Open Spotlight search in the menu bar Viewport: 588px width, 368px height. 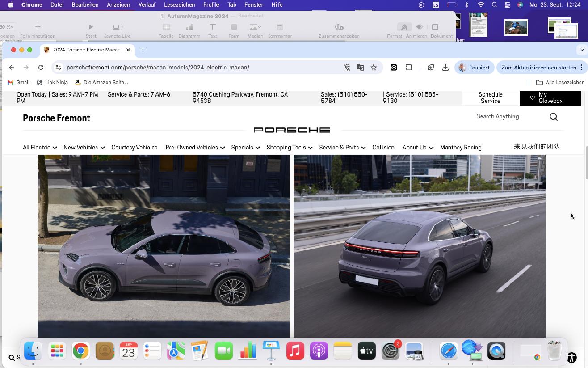point(494,5)
